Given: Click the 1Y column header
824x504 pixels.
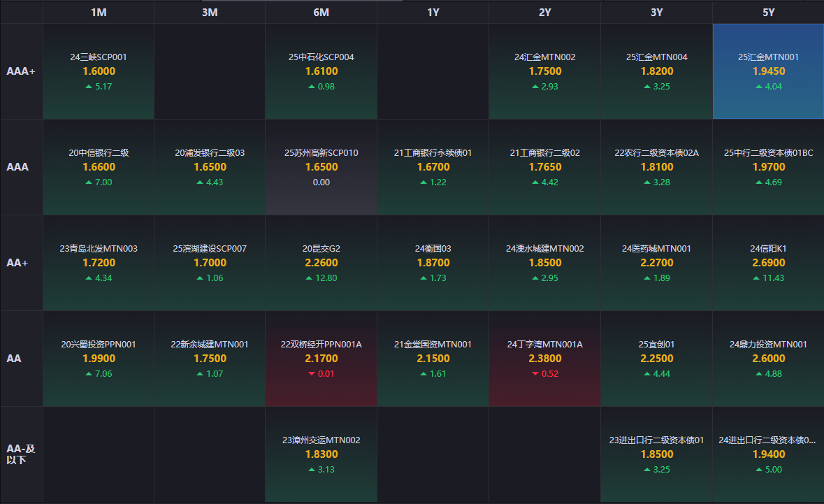Looking at the screenshot, I should [x=433, y=13].
